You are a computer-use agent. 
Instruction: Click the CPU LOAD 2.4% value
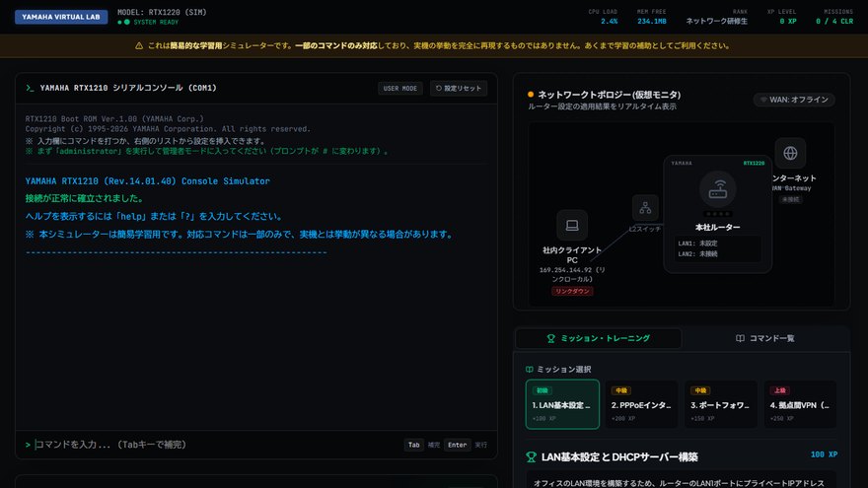(609, 22)
